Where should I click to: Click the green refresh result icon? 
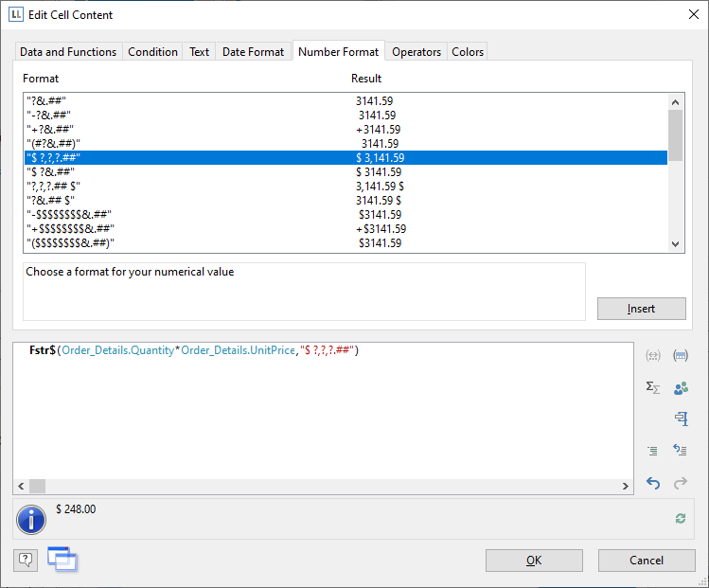[x=680, y=518]
